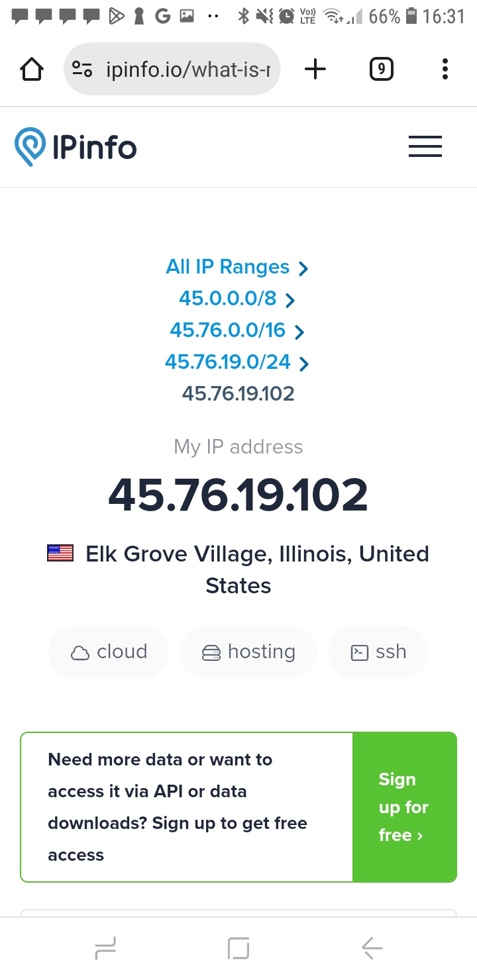Screen dimensions: 477x980
Task: Select the ssh tag chip
Action: pos(378,652)
